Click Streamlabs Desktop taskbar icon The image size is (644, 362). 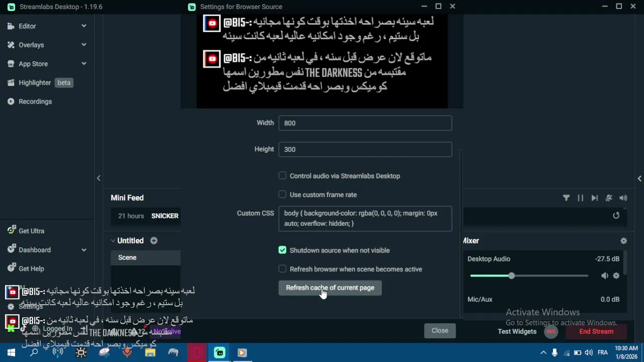(219, 352)
